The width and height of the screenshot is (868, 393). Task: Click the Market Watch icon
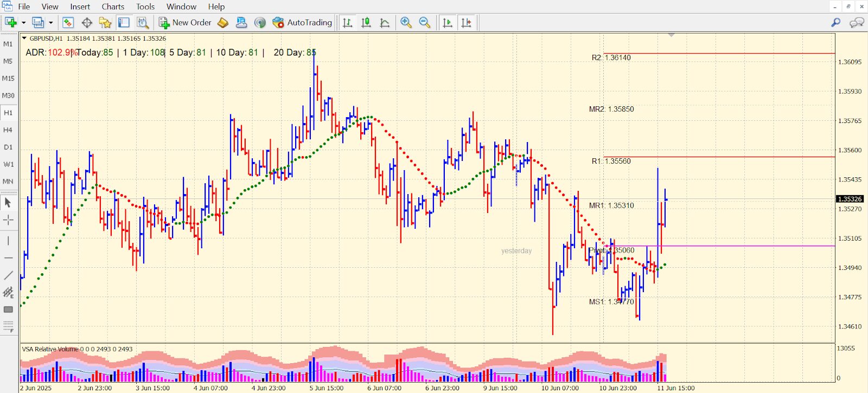point(68,22)
